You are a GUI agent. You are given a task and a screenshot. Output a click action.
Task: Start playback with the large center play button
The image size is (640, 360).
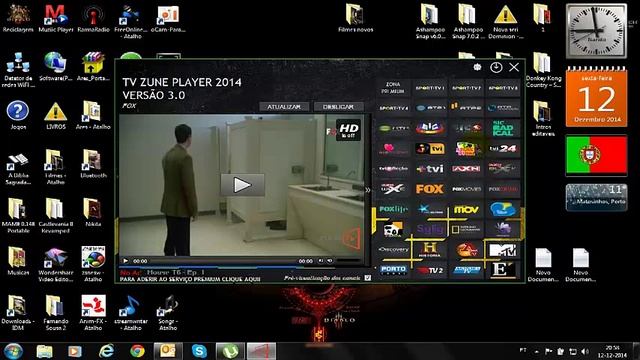coord(242,185)
